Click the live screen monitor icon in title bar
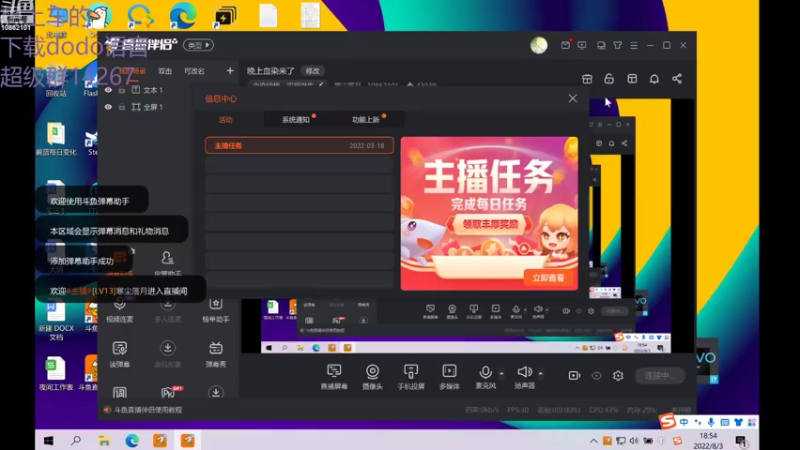The height and width of the screenshot is (450, 800). pos(582,45)
